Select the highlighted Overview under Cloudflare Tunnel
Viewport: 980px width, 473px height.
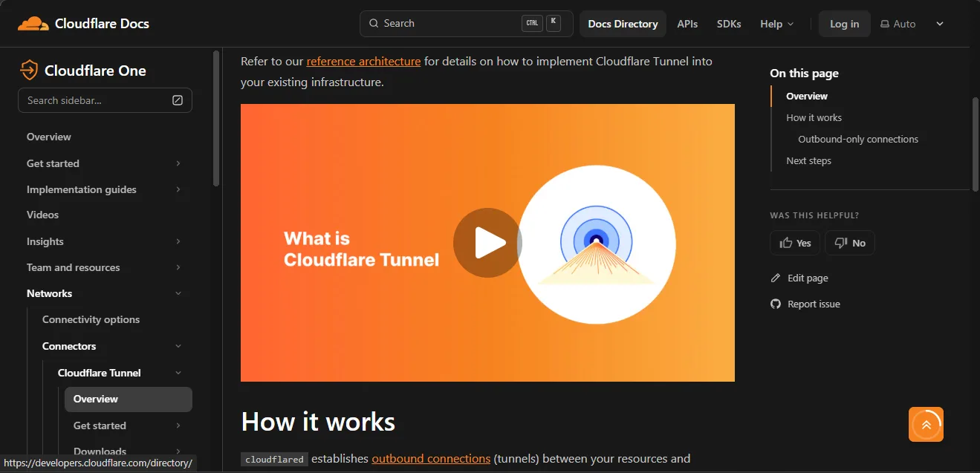tap(128, 399)
